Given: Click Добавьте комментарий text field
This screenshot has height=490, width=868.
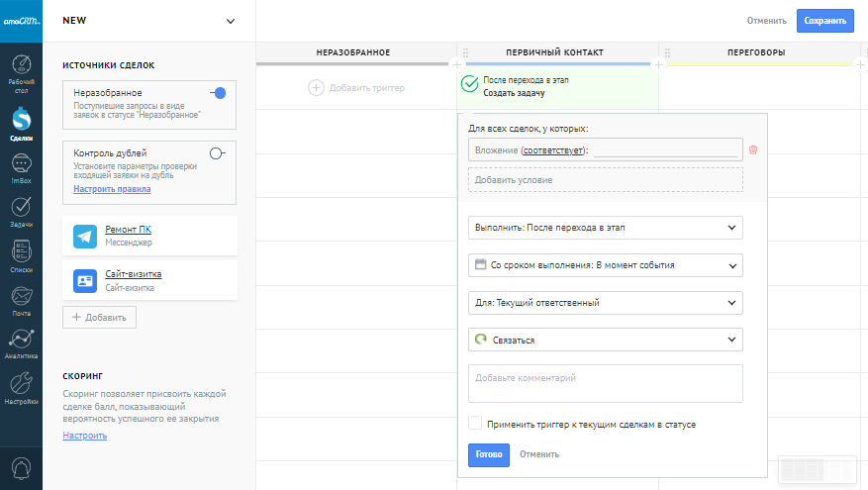Looking at the screenshot, I should [x=605, y=383].
